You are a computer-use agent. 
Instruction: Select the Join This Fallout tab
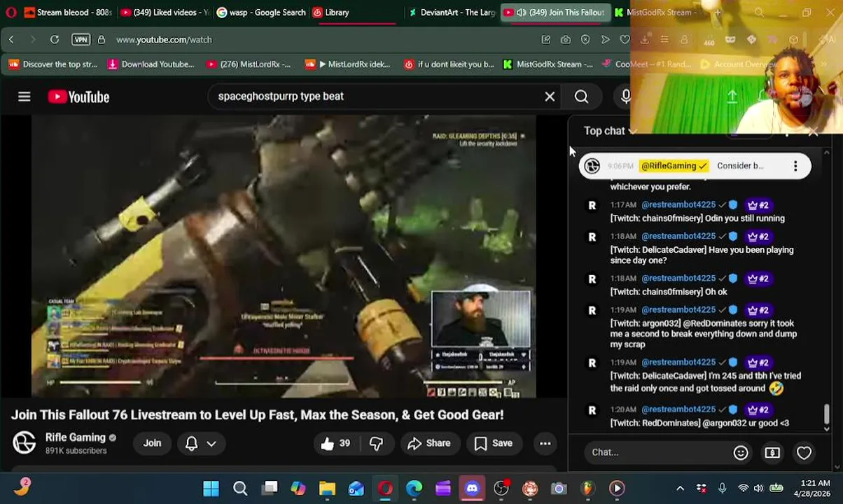[555, 13]
